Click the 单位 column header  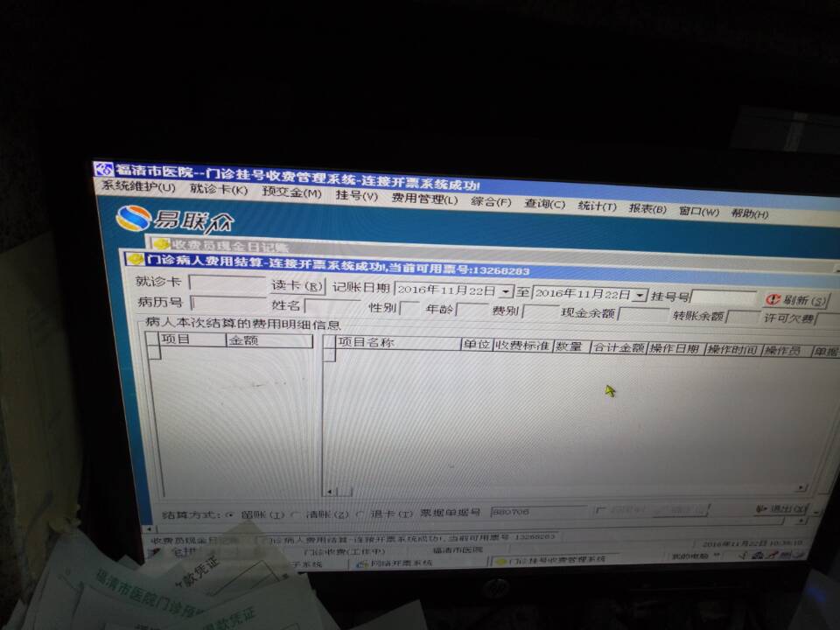pos(477,345)
